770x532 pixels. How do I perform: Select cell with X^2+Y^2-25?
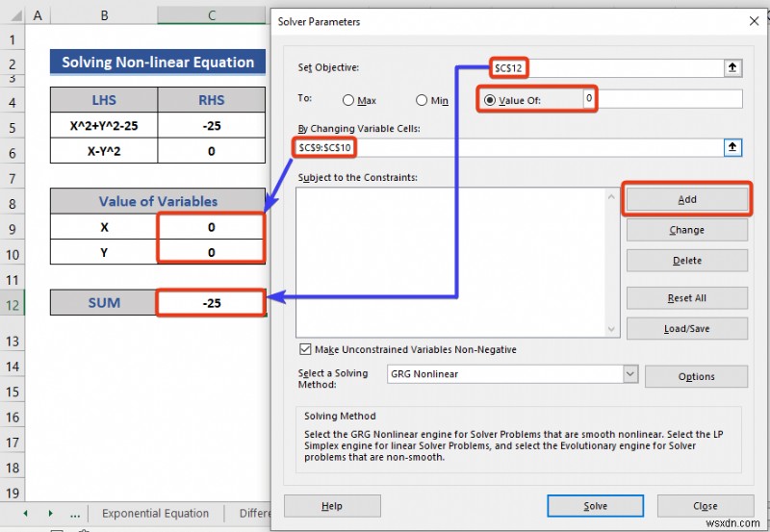coord(104,126)
